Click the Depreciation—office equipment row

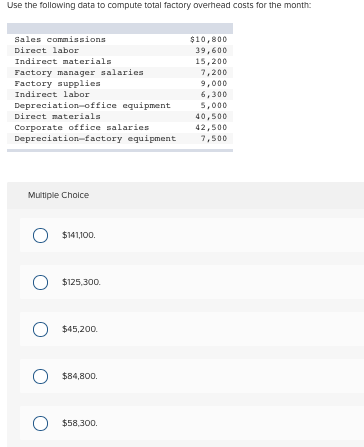pos(120,106)
